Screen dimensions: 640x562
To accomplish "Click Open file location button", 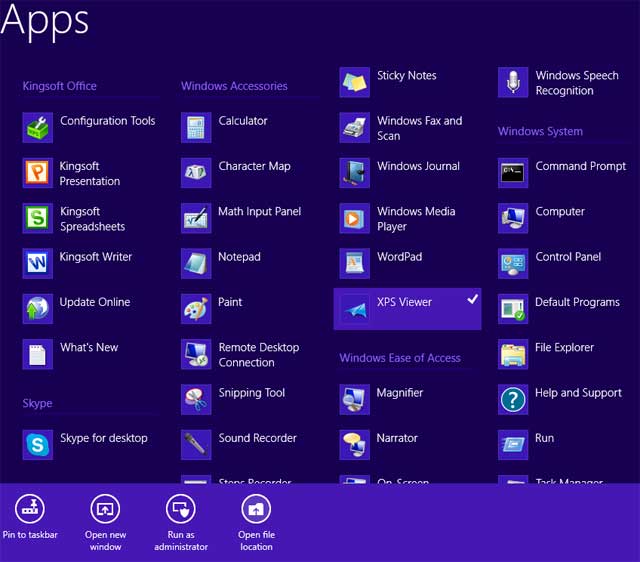I will [256, 523].
